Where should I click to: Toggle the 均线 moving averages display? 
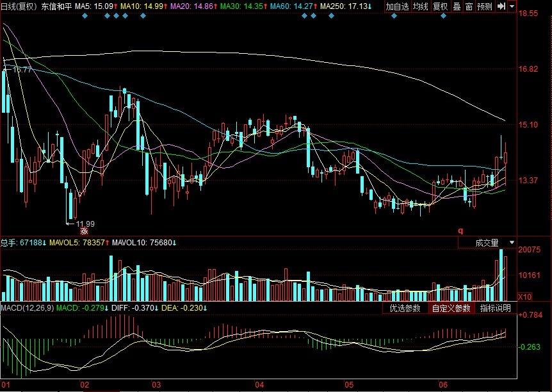coord(420,6)
